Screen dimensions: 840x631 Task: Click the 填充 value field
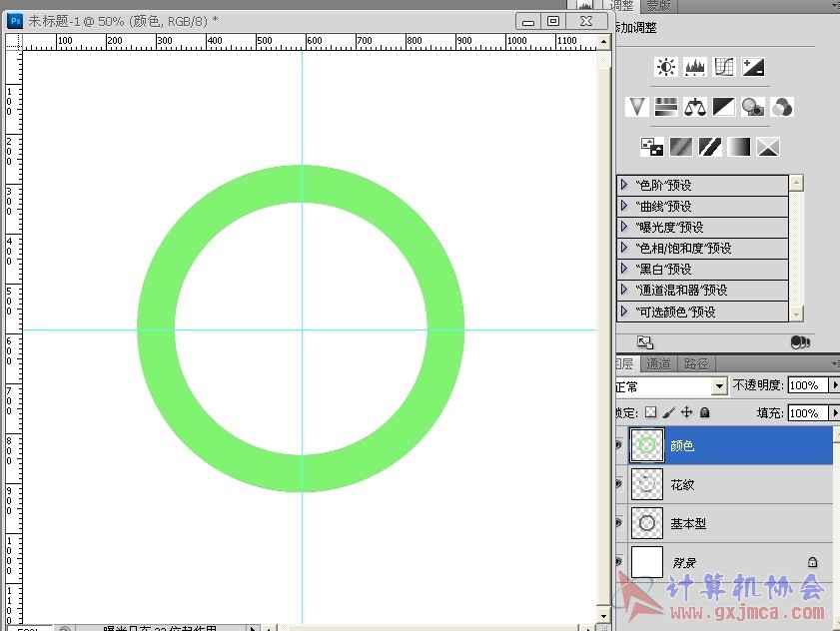808,413
